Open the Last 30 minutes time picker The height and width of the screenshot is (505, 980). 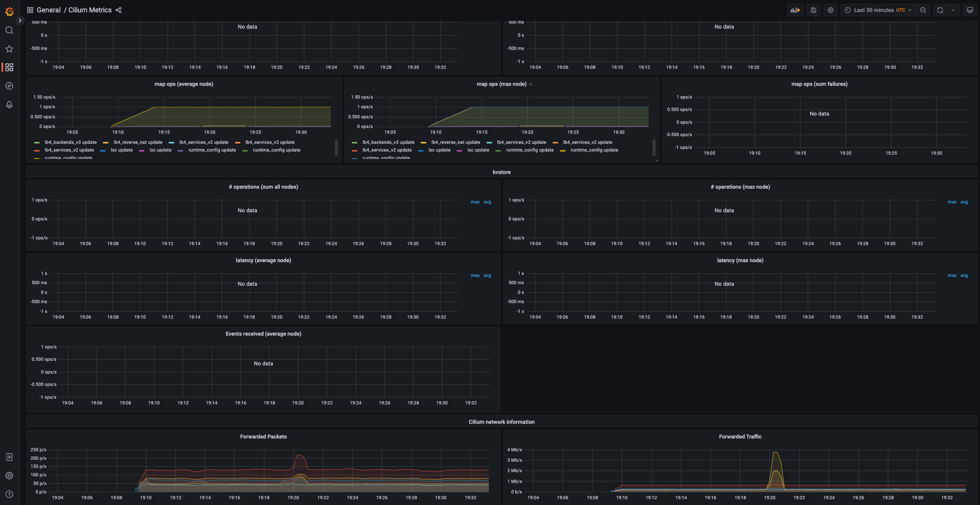click(x=878, y=10)
